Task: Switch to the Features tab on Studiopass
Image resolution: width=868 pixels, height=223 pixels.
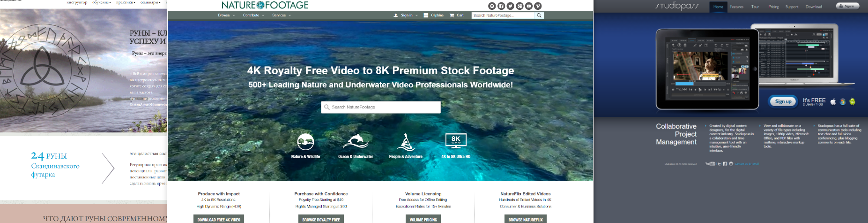Action: tap(736, 7)
